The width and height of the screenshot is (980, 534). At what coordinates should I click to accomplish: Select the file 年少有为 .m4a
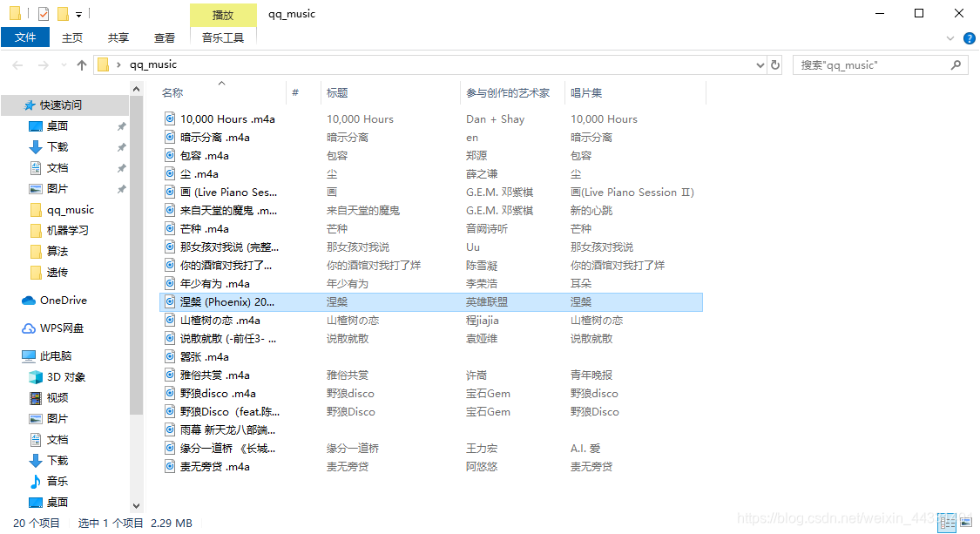pos(215,284)
